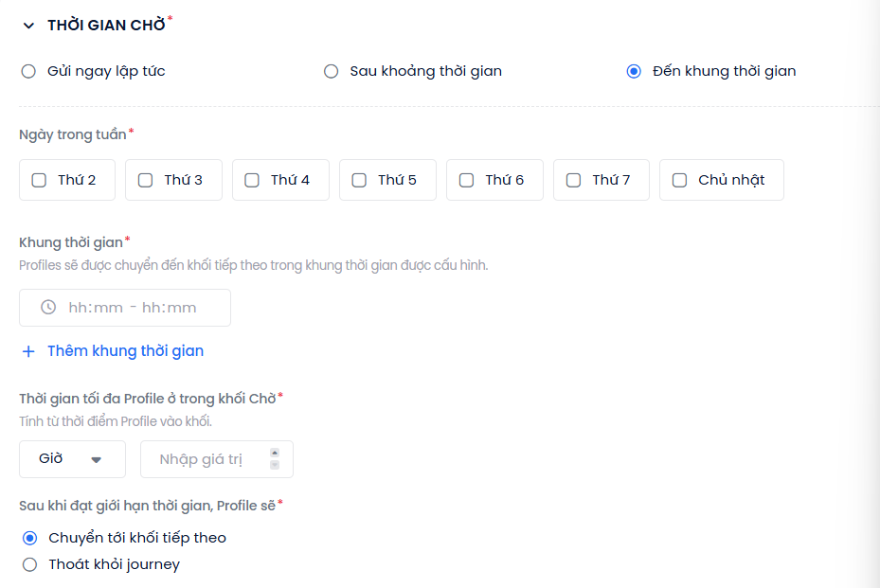
Task: Click Thêm khung thời gian link
Action: (126, 351)
